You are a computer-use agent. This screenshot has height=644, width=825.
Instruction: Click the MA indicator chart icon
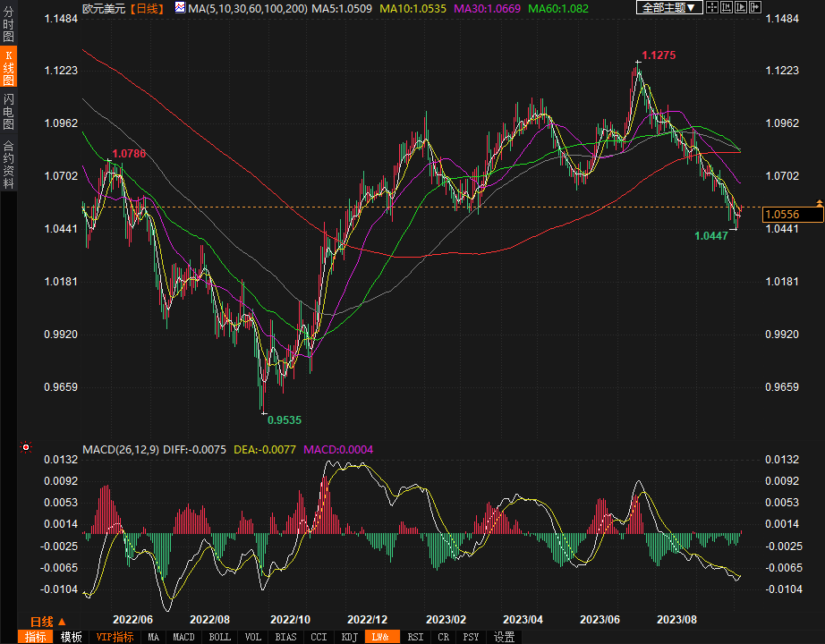(180, 8)
